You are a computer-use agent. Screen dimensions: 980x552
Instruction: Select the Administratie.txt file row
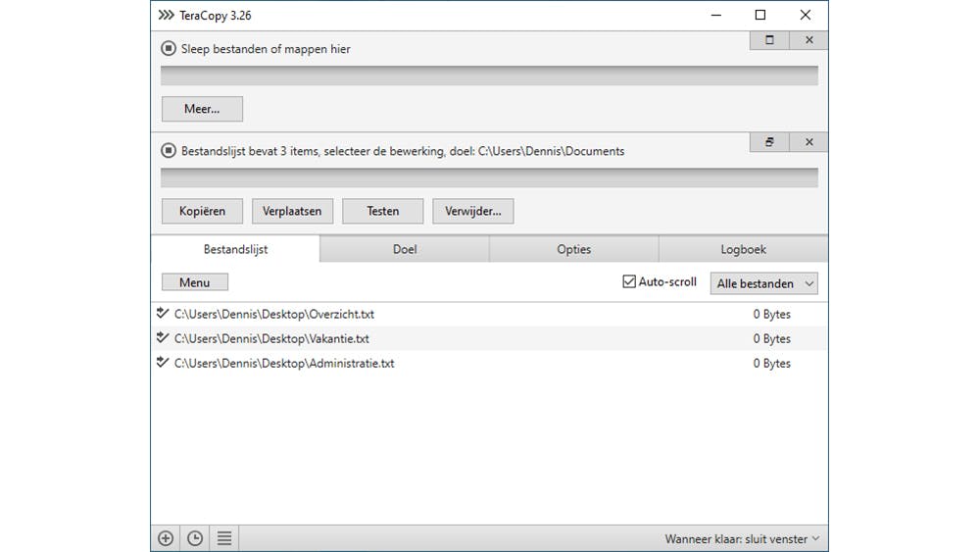tap(489, 363)
